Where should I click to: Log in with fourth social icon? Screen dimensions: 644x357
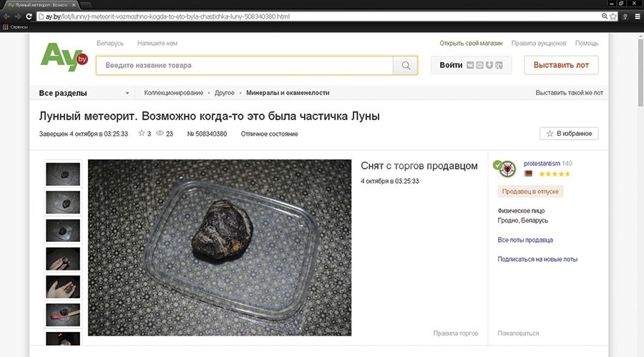pos(499,65)
